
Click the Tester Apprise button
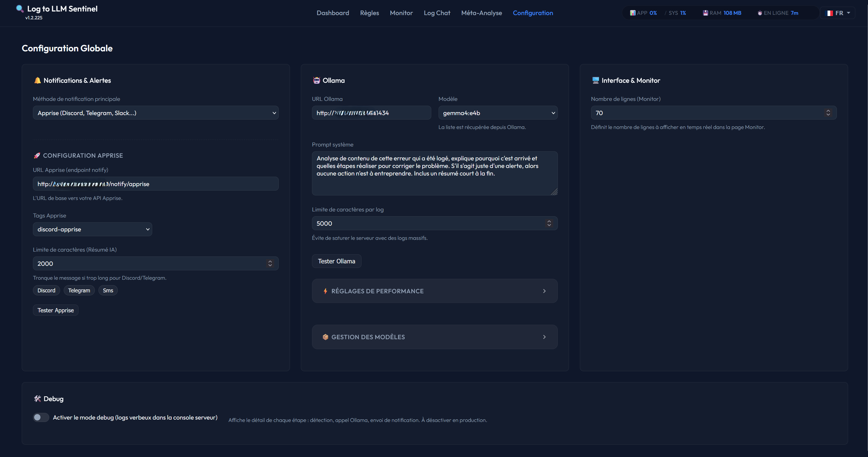tap(56, 310)
